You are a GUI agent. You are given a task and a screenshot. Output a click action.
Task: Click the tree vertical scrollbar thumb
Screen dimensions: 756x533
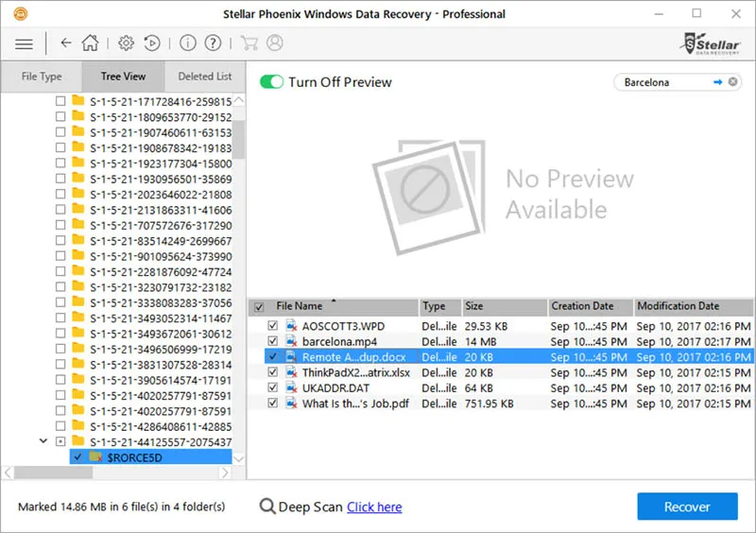coord(239,140)
